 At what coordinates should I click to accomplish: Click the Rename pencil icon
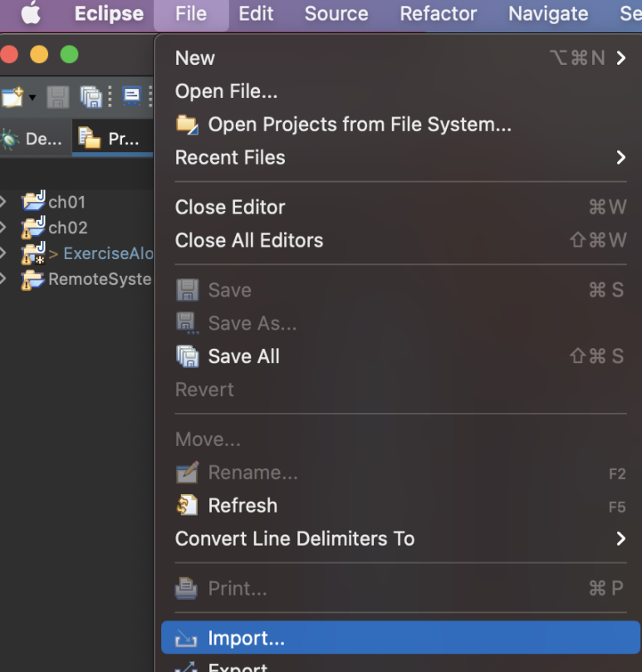pyautogui.click(x=188, y=473)
